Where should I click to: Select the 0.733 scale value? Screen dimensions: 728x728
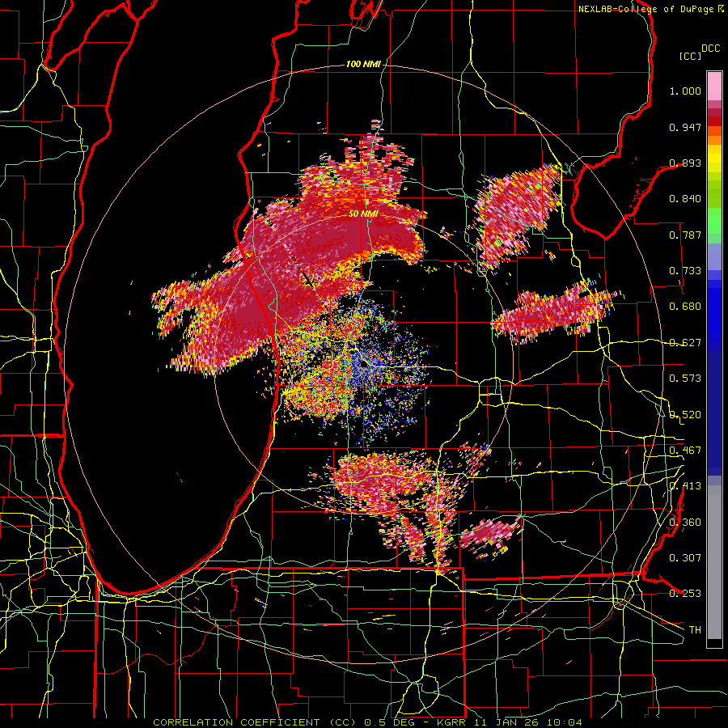coord(685,271)
